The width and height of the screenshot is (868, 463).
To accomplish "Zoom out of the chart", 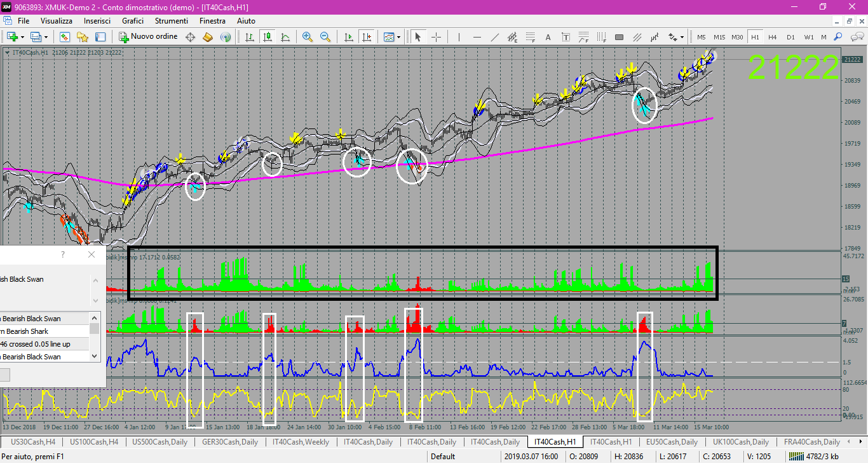I will coord(325,37).
